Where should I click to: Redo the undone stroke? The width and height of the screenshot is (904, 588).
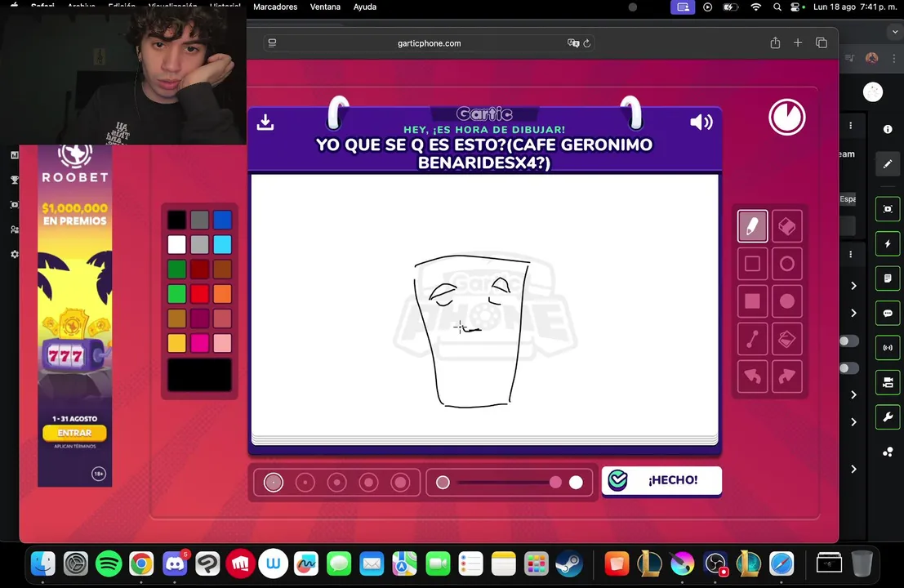tap(787, 376)
